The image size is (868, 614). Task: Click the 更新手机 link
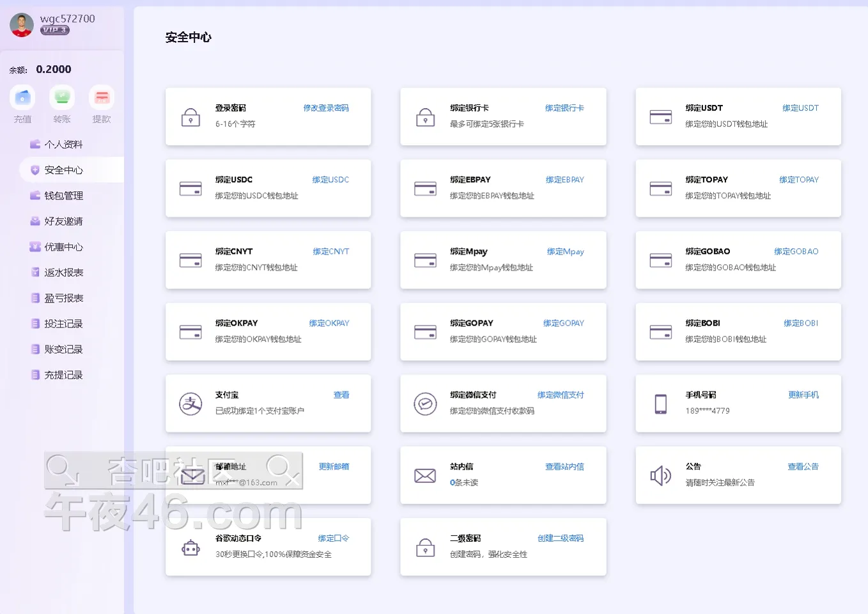[x=803, y=395]
